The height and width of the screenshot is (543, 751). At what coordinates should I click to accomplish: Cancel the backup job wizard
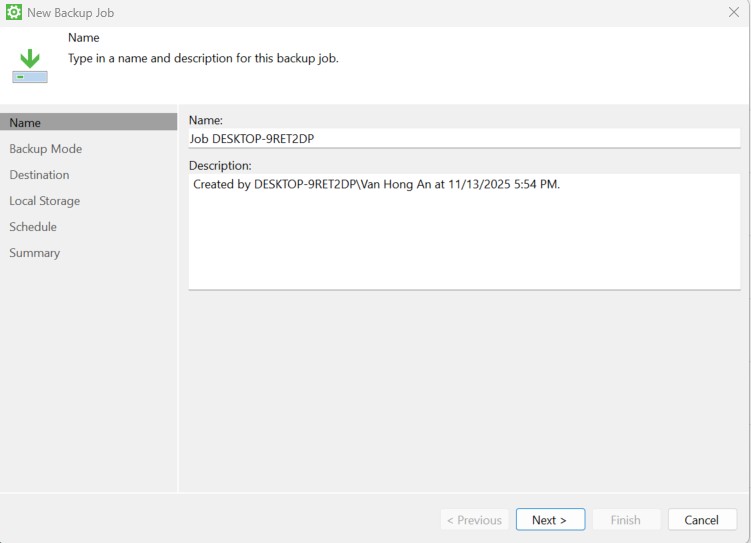(701, 520)
